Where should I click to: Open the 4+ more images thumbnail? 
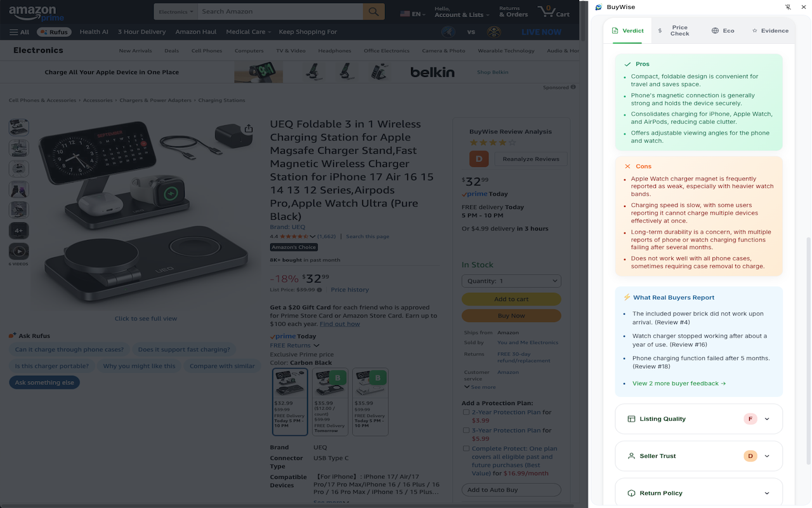18,231
